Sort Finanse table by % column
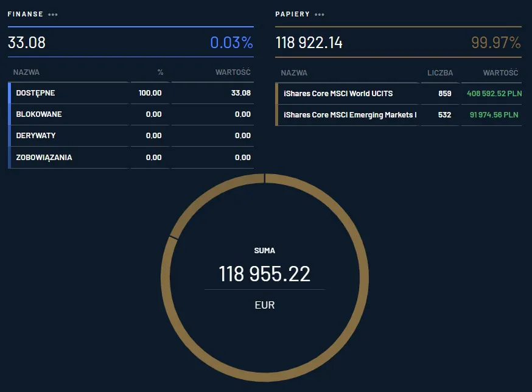This screenshot has height=392, width=532. pyautogui.click(x=160, y=72)
